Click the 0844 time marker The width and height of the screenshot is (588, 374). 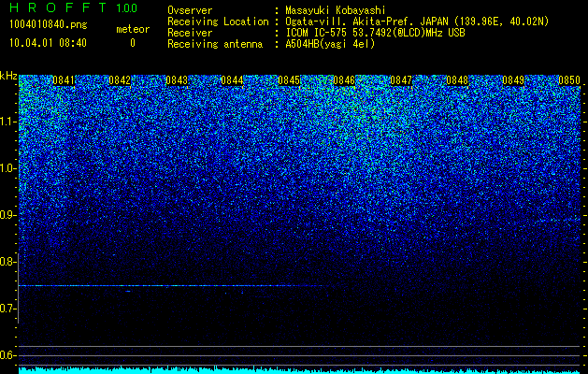point(232,80)
